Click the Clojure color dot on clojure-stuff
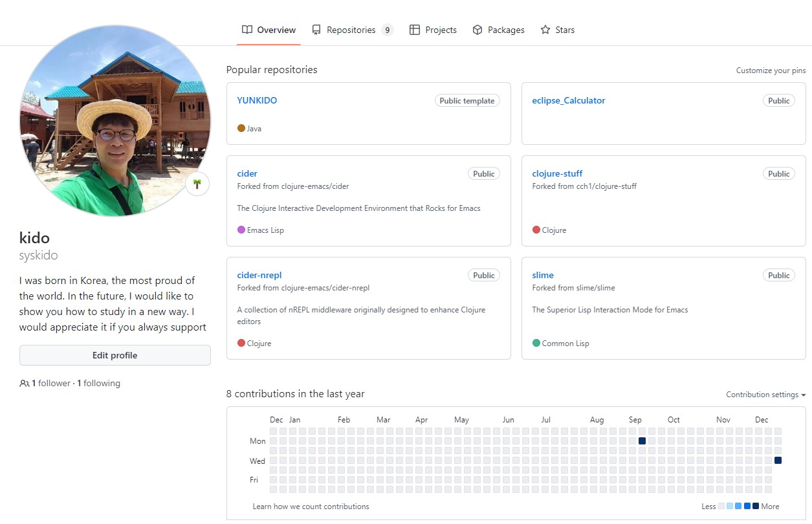Screen dimensions: 812x524 536,230
